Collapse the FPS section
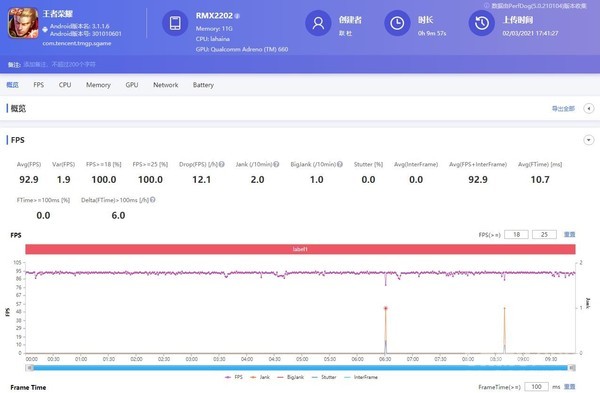This screenshot has height=393, width=600. click(x=589, y=140)
